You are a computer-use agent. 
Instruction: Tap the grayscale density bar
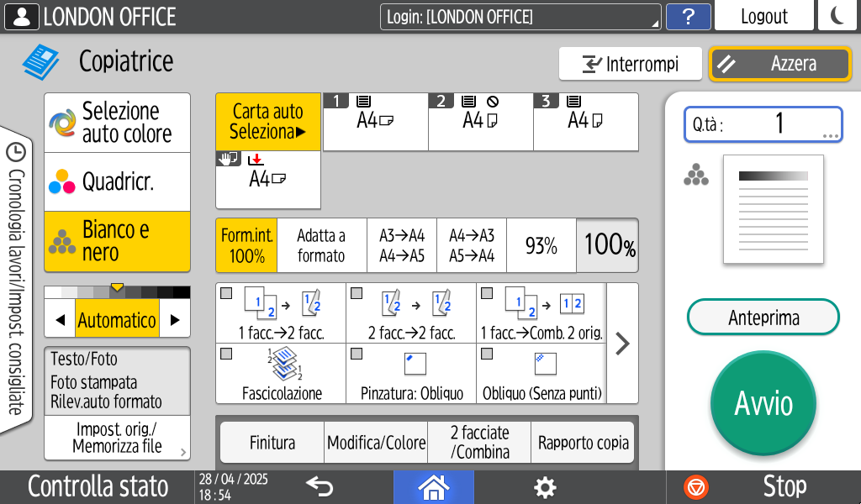coord(118,291)
